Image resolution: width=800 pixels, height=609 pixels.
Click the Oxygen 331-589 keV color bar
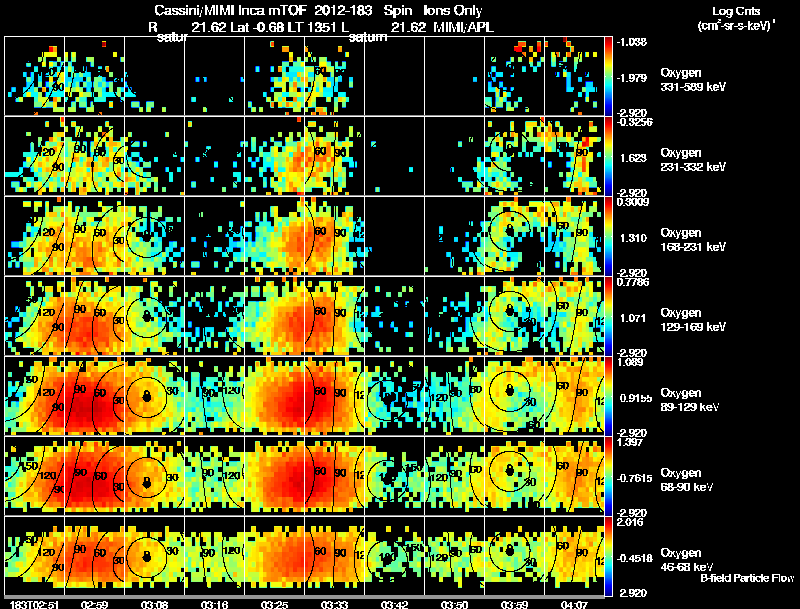coord(608,76)
